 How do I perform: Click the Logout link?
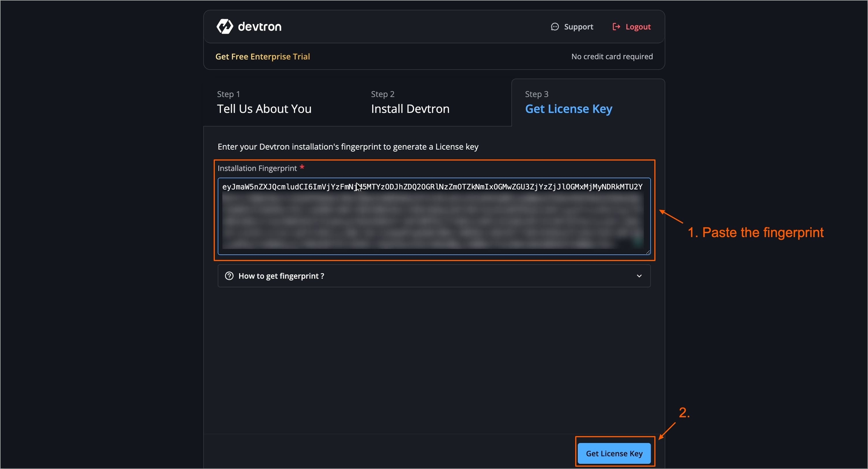pos(632,27)
